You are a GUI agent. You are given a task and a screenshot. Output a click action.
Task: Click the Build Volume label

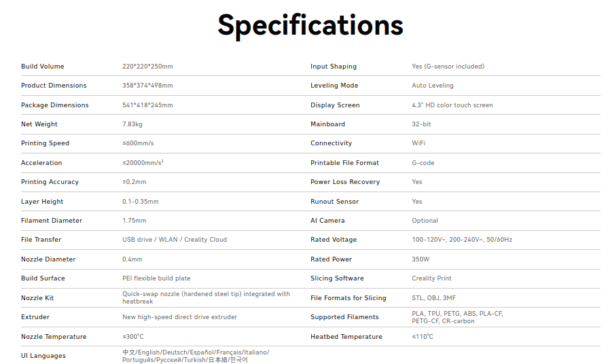tap(43, 67)
